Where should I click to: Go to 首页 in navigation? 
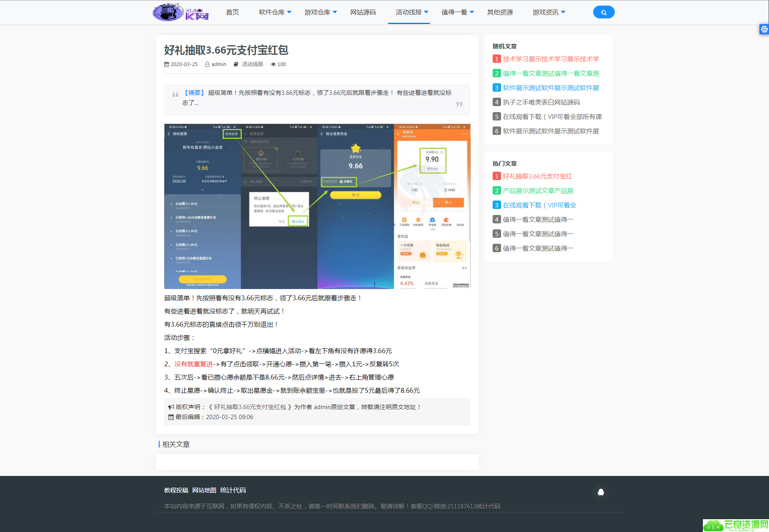(232, 12)
